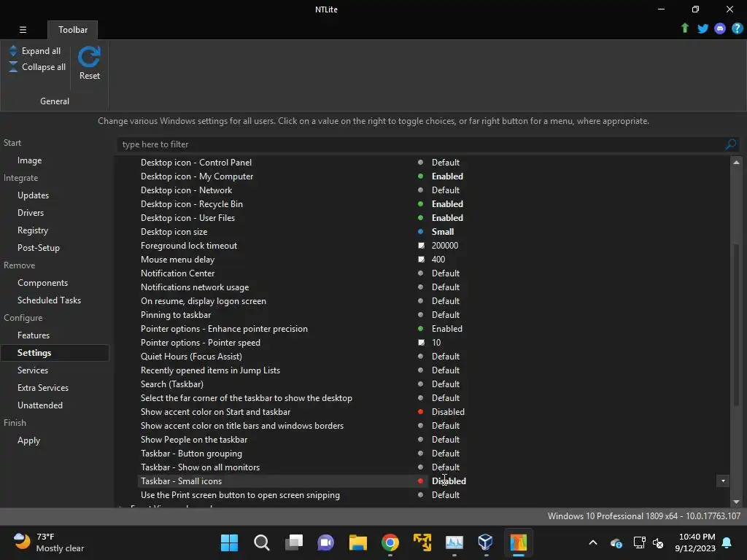Click the green update arrow icon
Viewport: 747px width, 560px height.
tap(684, 28)
